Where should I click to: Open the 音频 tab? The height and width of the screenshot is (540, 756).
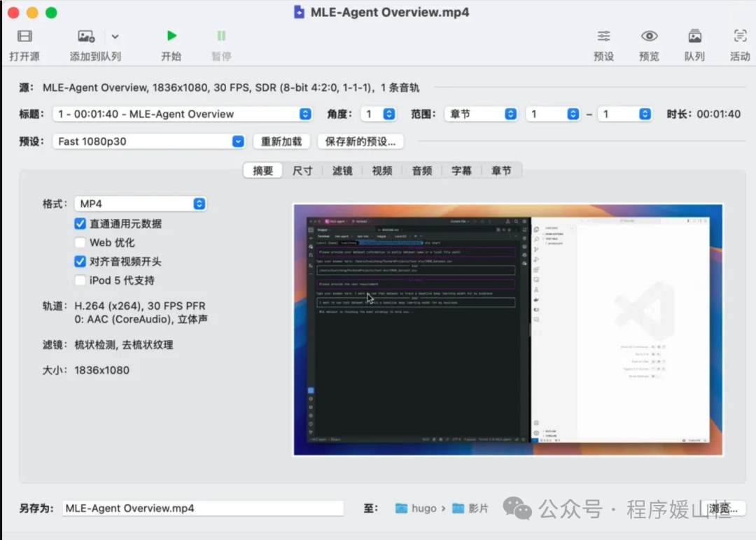pos(421,170)
